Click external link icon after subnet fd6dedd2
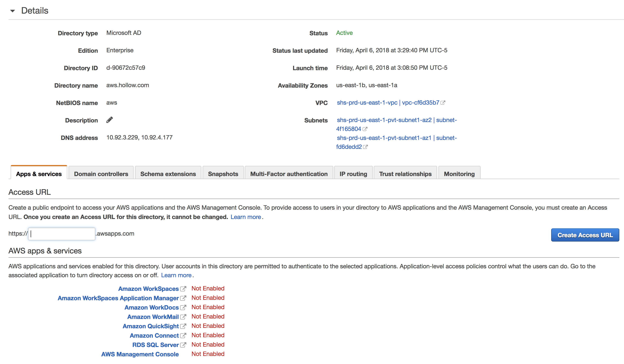Image resolution: width=624 pixels, height=364 pixels. click(x=365, y=147)
